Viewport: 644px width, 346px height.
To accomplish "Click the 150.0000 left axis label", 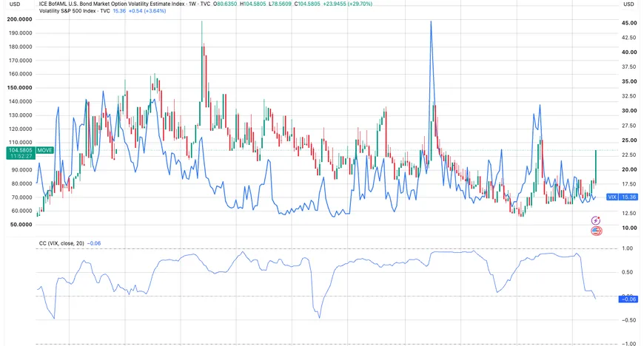I will pyautogui.click(x=20, y=88).
